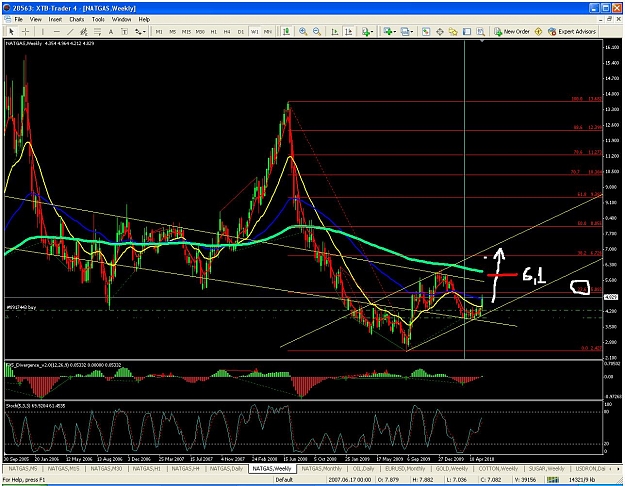Image resolution: width=625 pixels, height=486 pixels.
Task: Choose the horizontal line drawing tool
Action: pos(57,31)
